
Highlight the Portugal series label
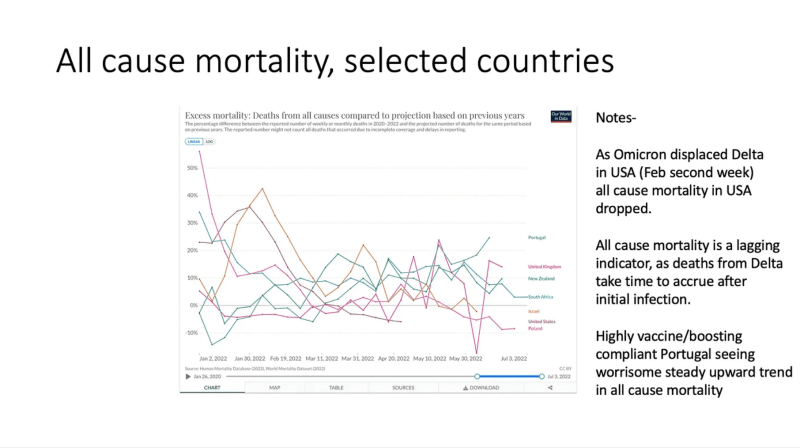pyautogui.click(x=537, y=237)
